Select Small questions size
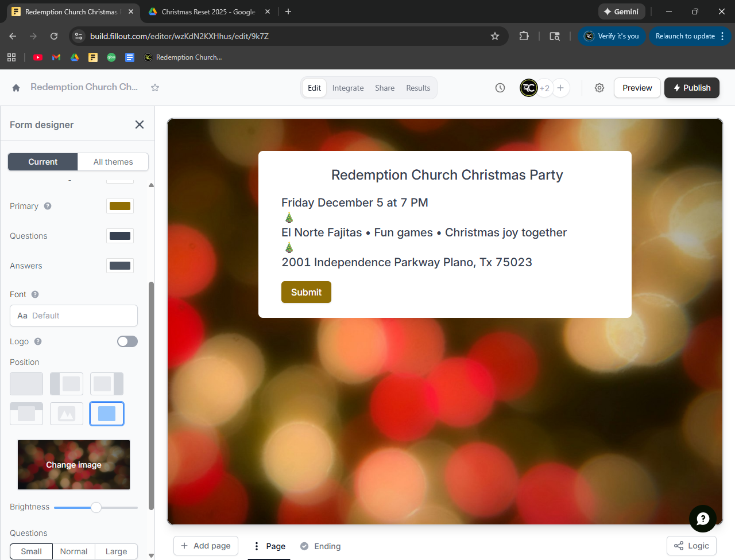 tap(32, 551)
